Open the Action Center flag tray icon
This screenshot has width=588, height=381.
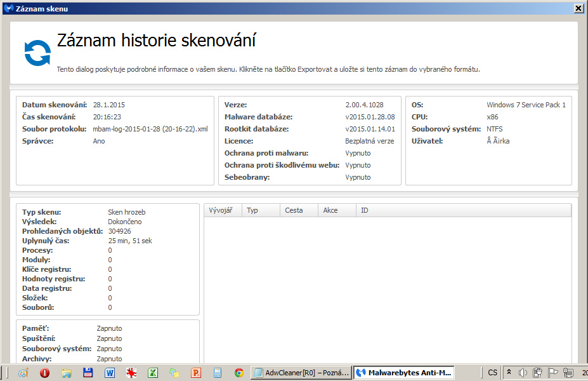(552, 373)
